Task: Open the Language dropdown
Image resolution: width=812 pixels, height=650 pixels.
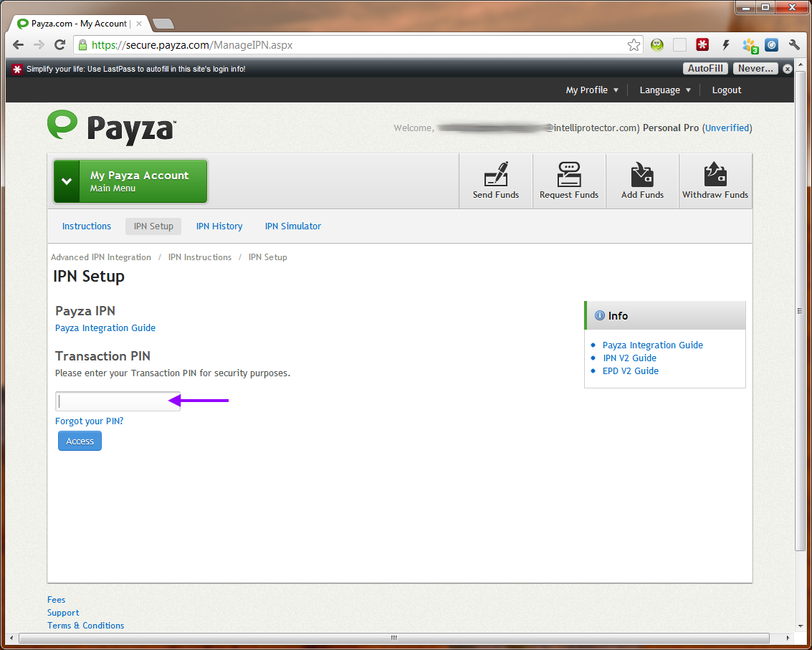Action: pos(665,90)
